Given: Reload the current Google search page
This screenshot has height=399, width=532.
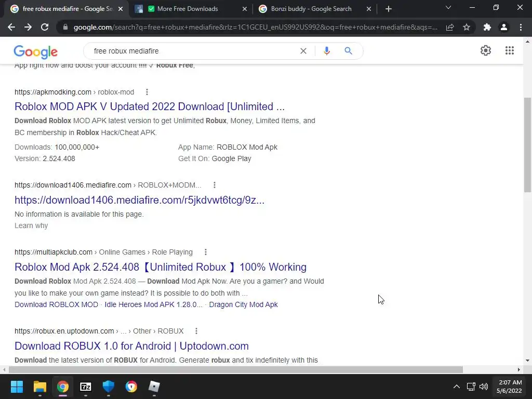Looking at the screenshot, I should (45, 27).
